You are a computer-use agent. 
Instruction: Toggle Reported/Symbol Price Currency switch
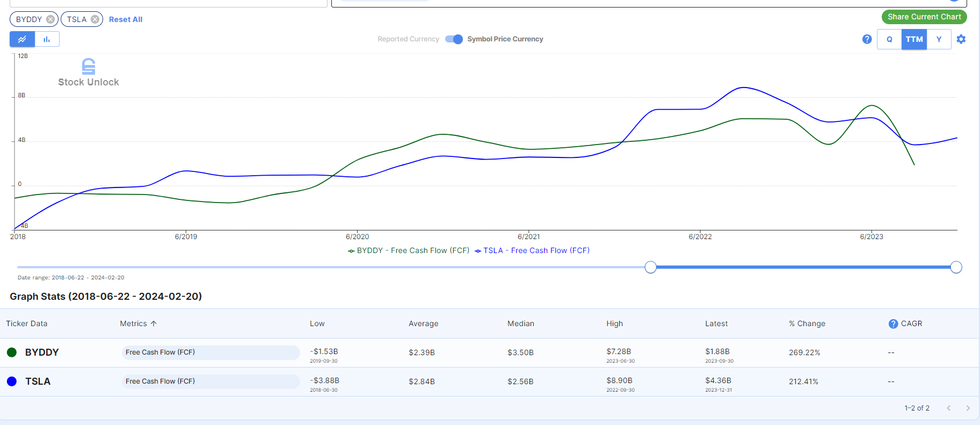tap(454, 39)
